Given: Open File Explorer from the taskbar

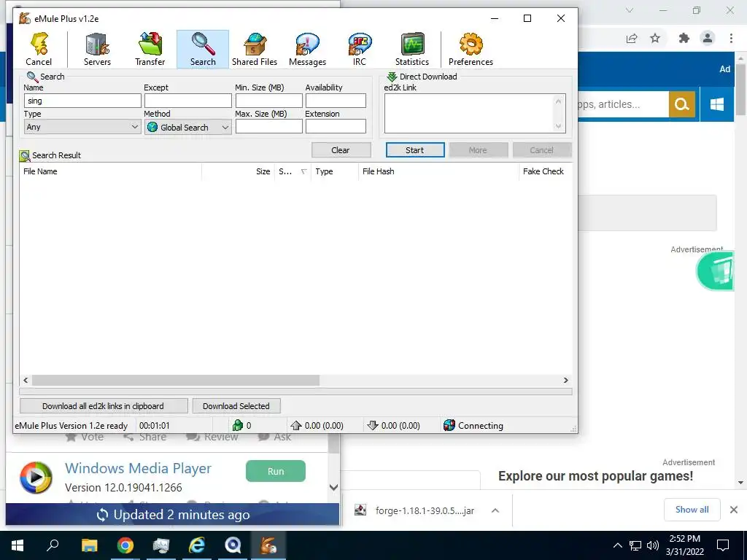Looking at the screenshot, I should coord(89,545).
